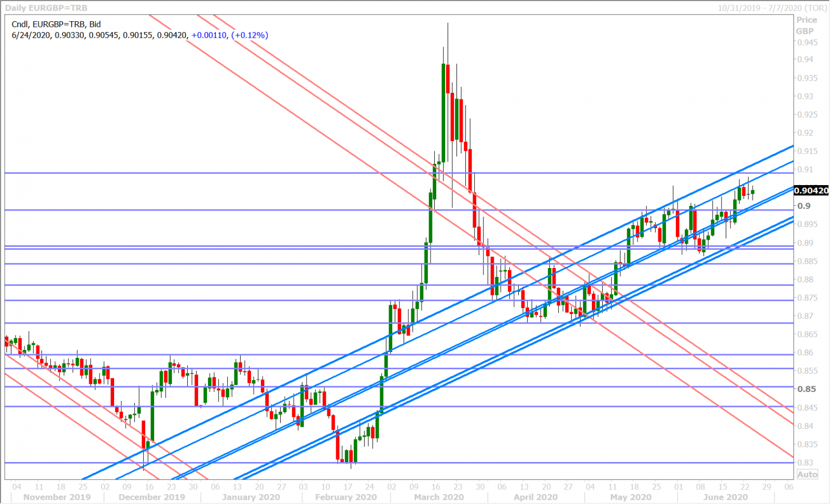Select the March 2020 month label

439,497
